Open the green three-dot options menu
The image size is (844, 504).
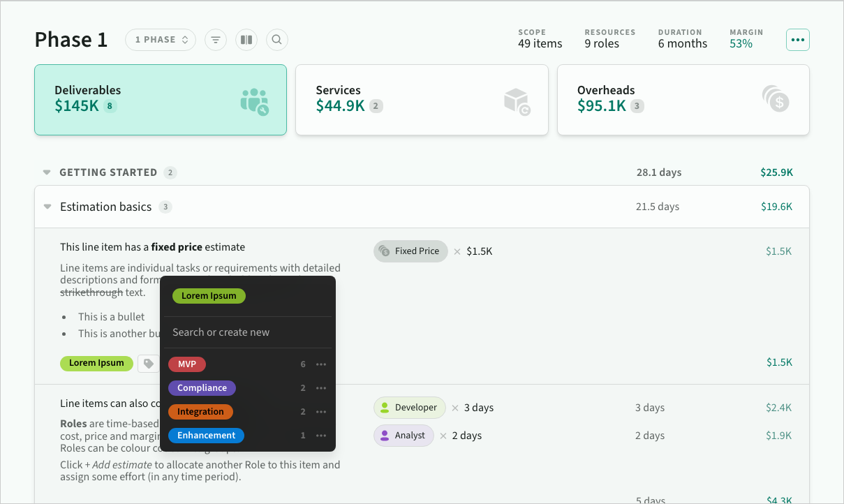pyautogui.click(x=798, y=40)
